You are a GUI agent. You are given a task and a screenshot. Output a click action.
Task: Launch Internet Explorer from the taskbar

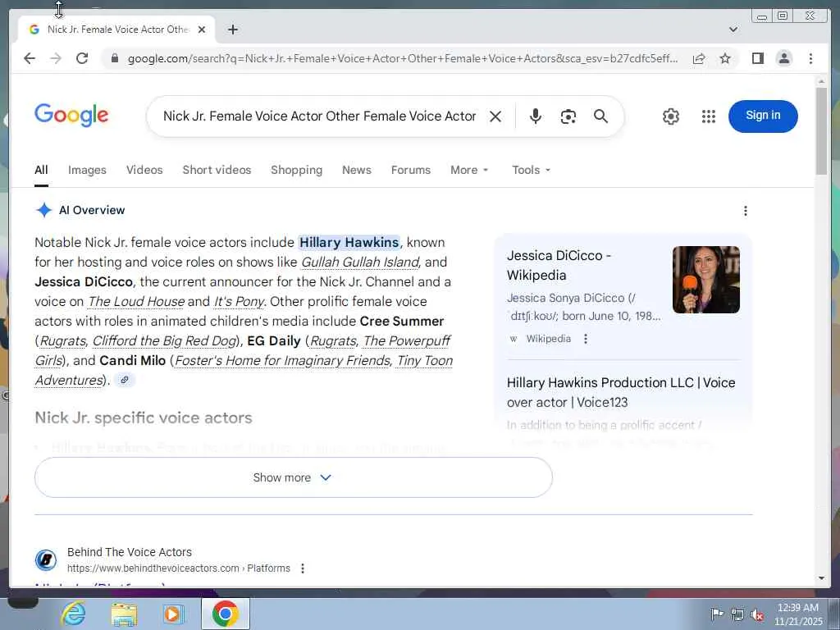73,614
